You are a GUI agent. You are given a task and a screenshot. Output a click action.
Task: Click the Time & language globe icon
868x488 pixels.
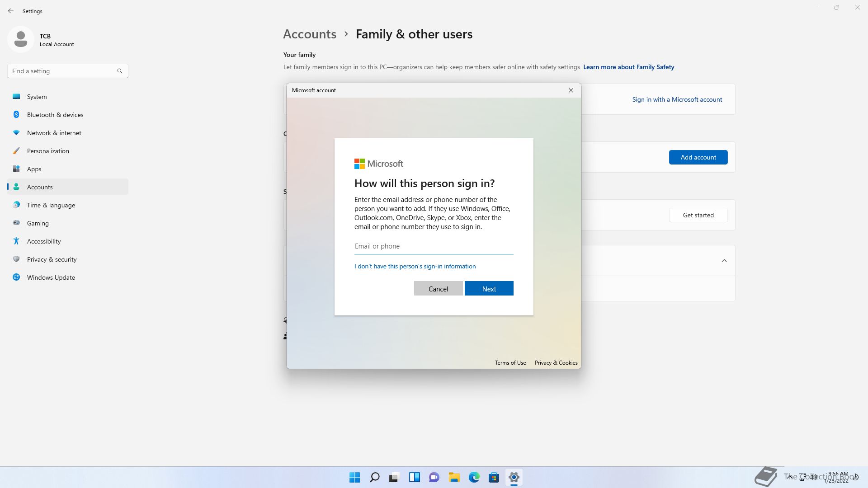pyautogui.click(x=16, y=205)
